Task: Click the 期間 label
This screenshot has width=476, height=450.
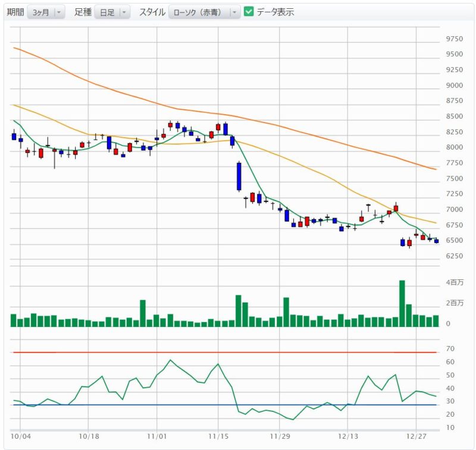Action: coord(15,12)
